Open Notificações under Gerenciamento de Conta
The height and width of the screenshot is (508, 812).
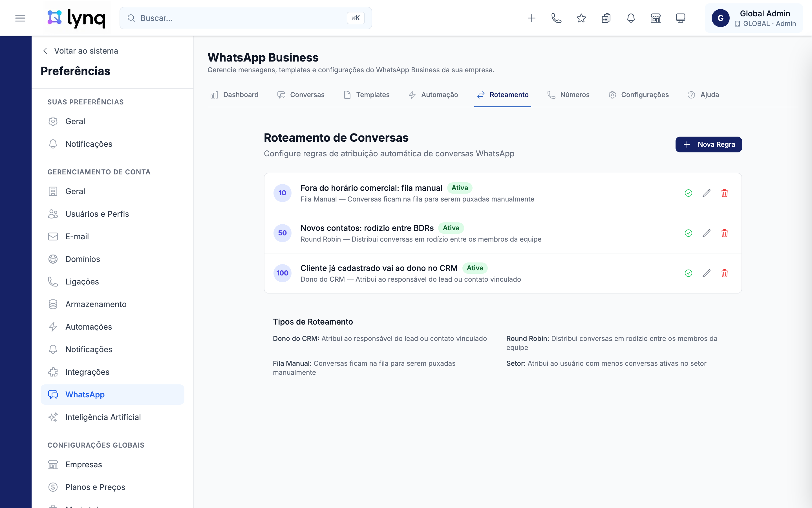click(x=112, y=349)
